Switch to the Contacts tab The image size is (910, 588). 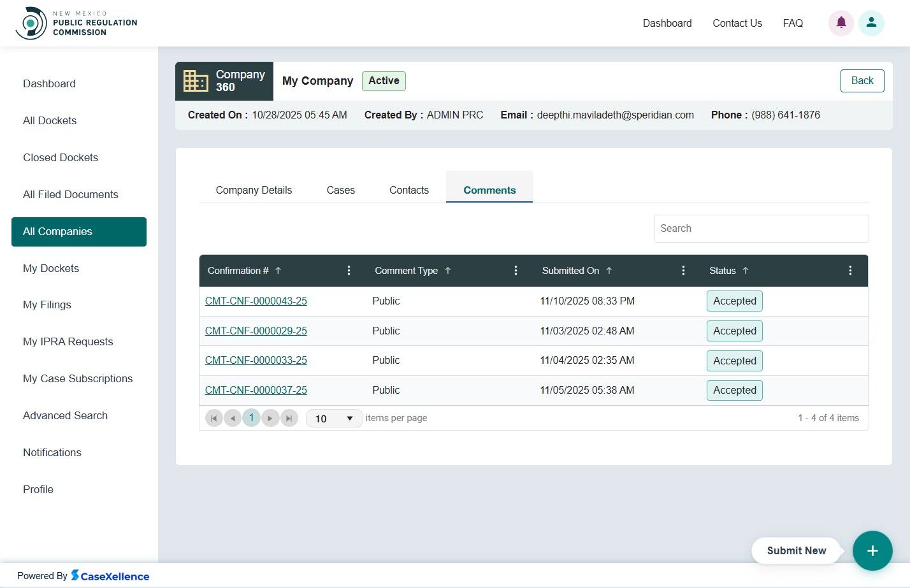[x=409, y=190]
